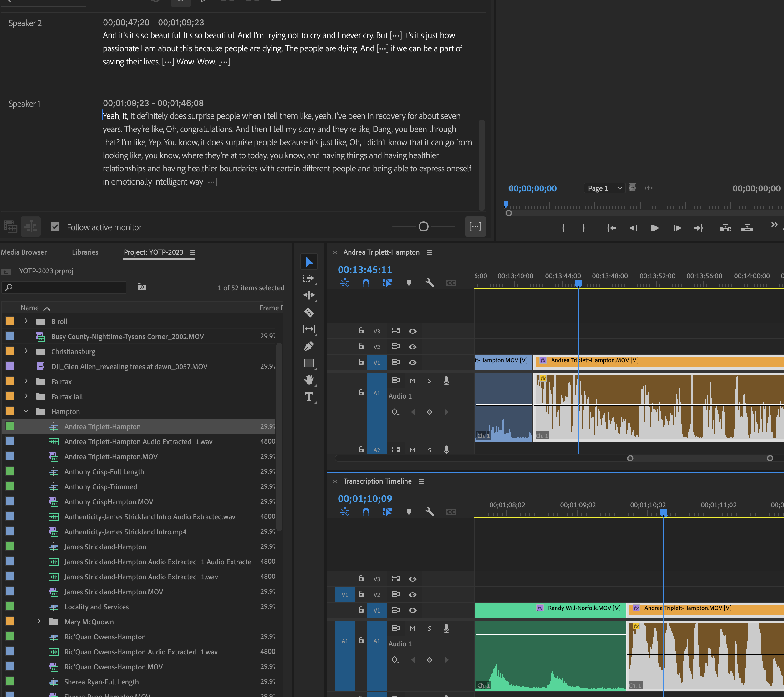Viewport: 784px width, 697px height.
Task: Toggle the V1 track output eye icon
Action: [412, 362]
